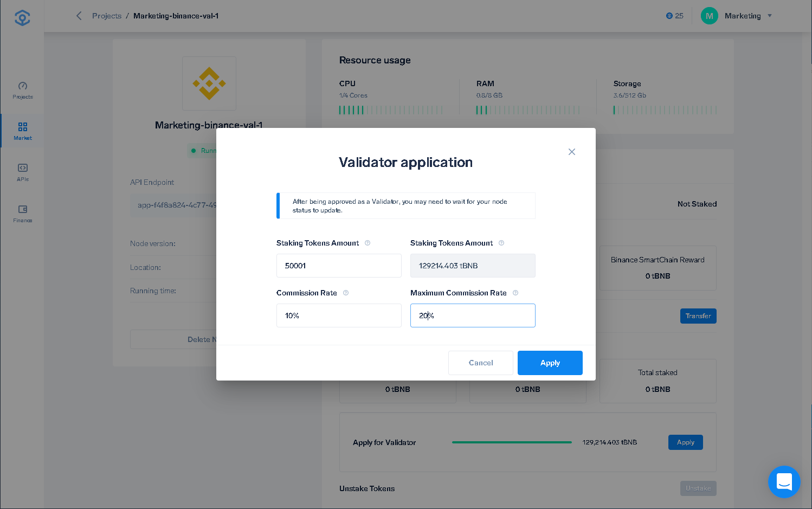The width and height of the screenshot is (812, 509).
Task: Open the APIs sidebar section
Action: pyautogui.click(x=23, y=172)
